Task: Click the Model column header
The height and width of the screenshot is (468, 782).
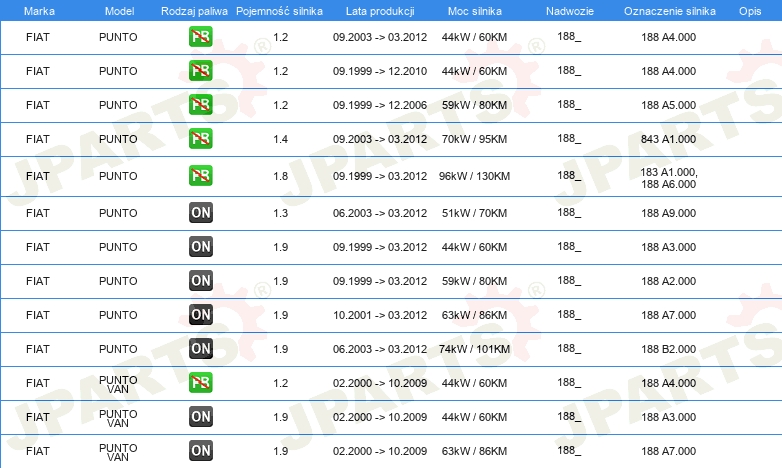Action: pyautogui.click(x=119, y=11)
